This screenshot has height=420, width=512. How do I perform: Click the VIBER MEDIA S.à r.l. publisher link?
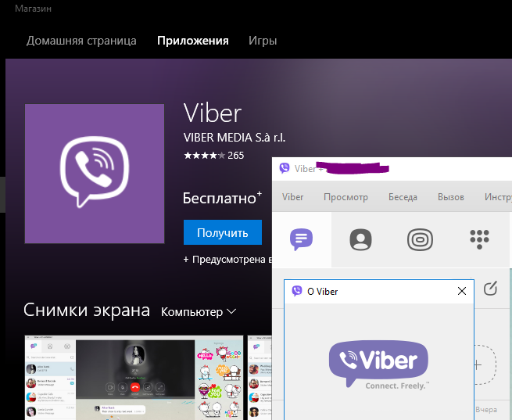pos(235,138)
